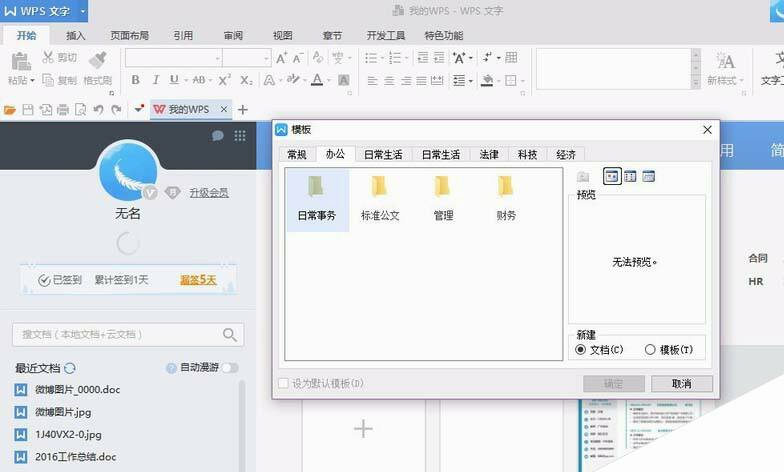Click the redo arrow in quick toolbar
Screen dimensions: 784x472
[x=116, y=110]
